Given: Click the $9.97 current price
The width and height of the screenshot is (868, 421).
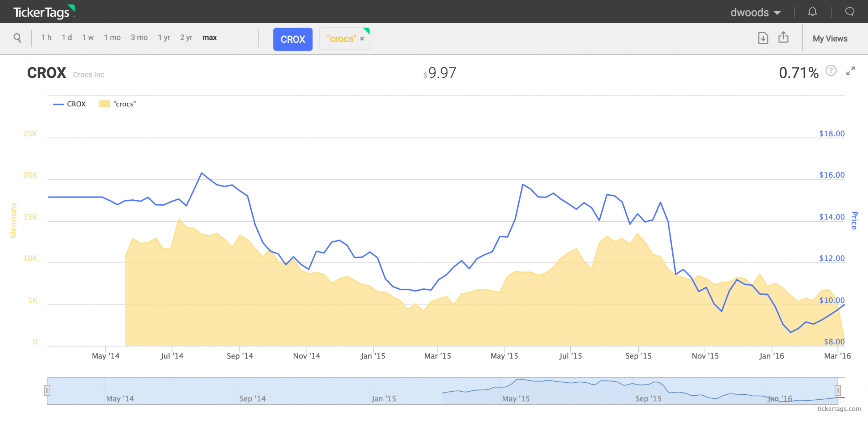Looking at the screenshot, I should coord(440,73).
